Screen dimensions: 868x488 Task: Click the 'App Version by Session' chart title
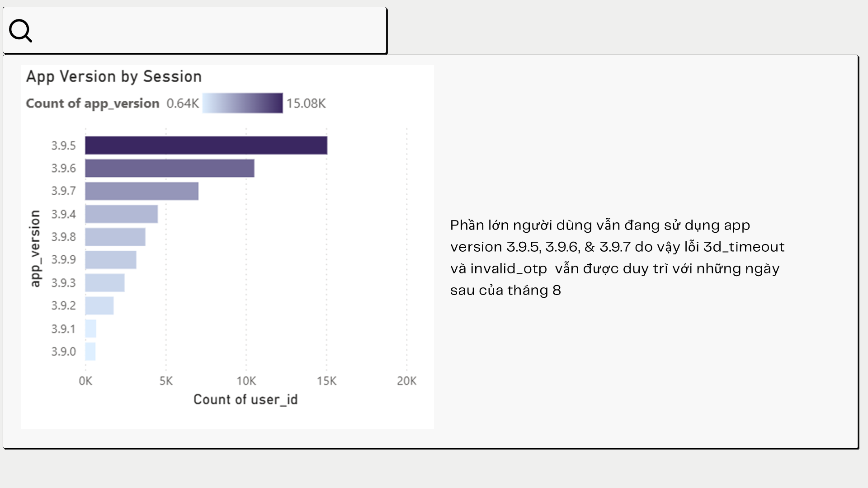pyautogui.click(x=114, y=77)
